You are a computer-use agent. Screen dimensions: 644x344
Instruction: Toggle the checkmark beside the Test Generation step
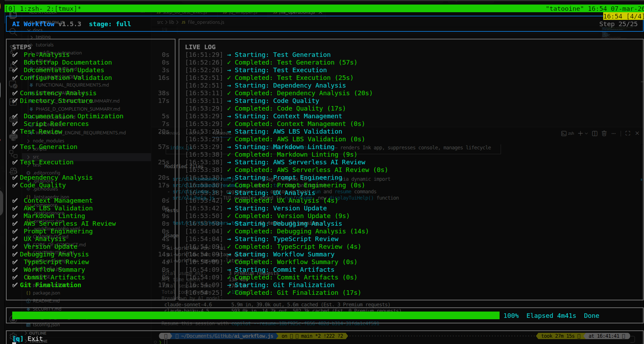click(14, 147)
